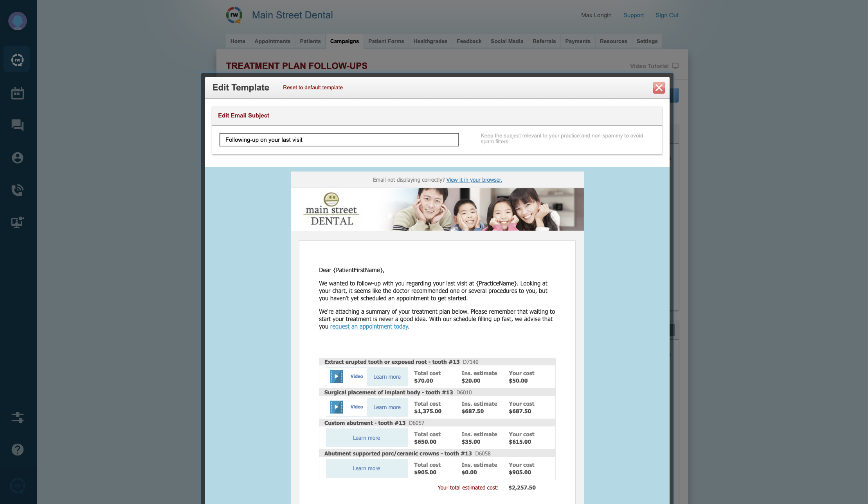Switch to the Patient Forms tab
The width and height of the screenshot is (868, 504).
(x=386, y=41)
